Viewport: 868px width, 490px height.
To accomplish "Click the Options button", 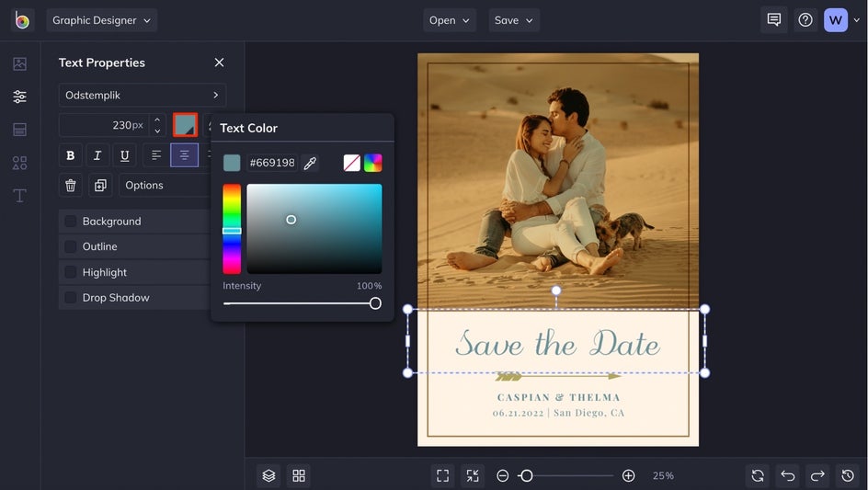I will point(165,186).
